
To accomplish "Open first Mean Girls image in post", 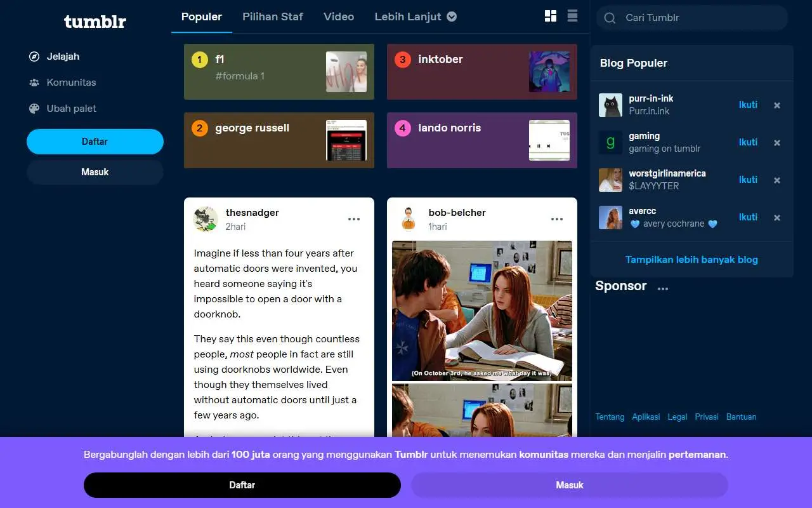I will (482, 311).
